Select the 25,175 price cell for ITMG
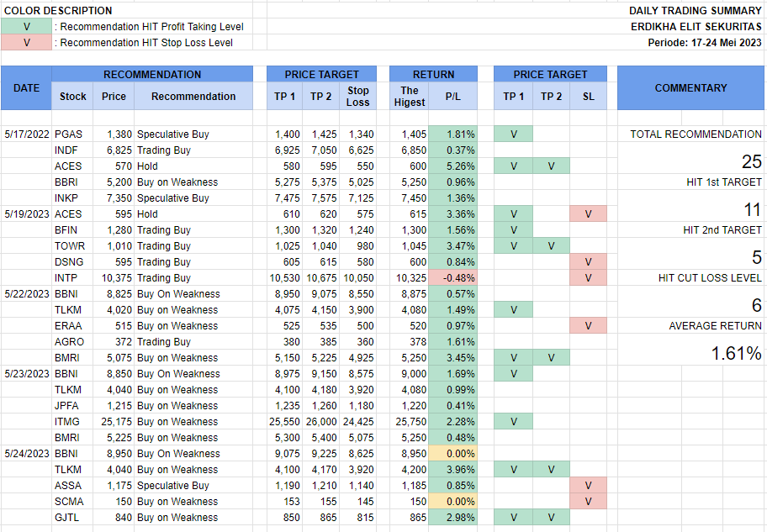767x532 pixels. [x=112, y=422]
